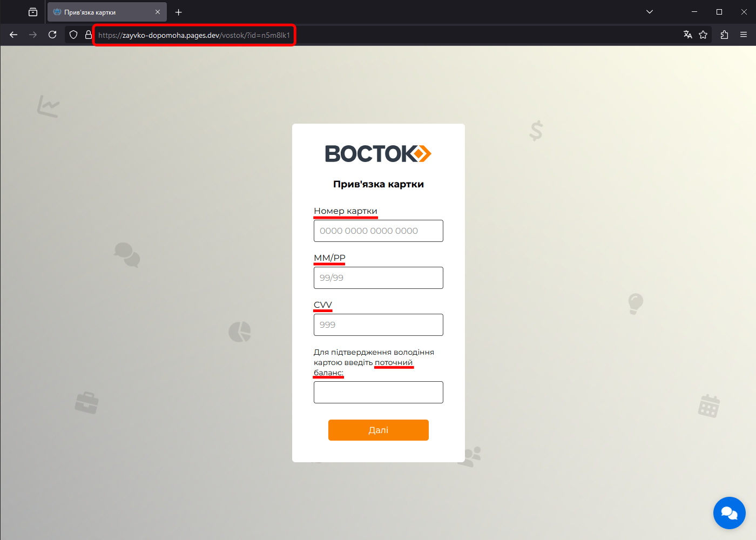Click the CVV input field
The height and width of the screenshot is (540, 756).
[379, 325]
